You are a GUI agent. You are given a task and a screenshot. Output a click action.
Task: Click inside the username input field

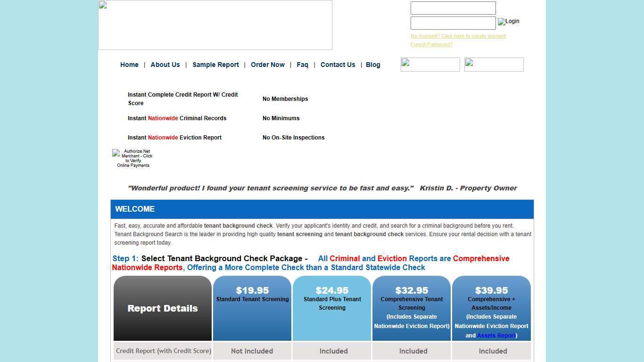coord(453,8)
